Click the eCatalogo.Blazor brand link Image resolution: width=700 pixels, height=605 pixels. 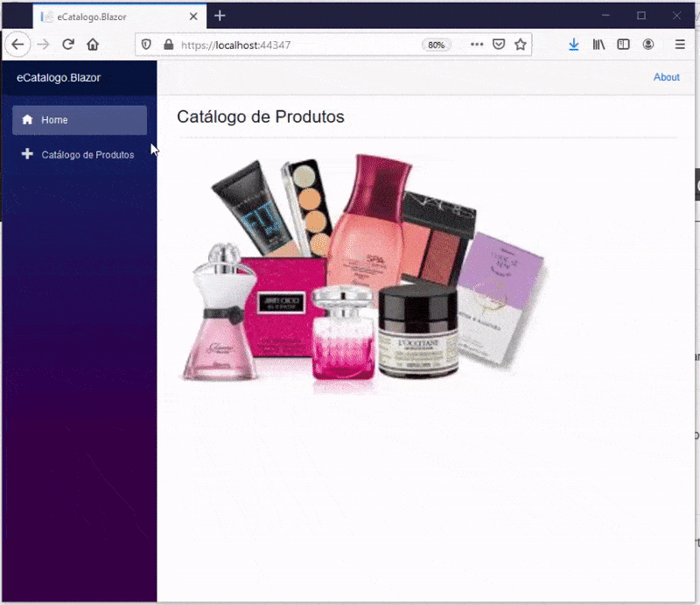59,78
